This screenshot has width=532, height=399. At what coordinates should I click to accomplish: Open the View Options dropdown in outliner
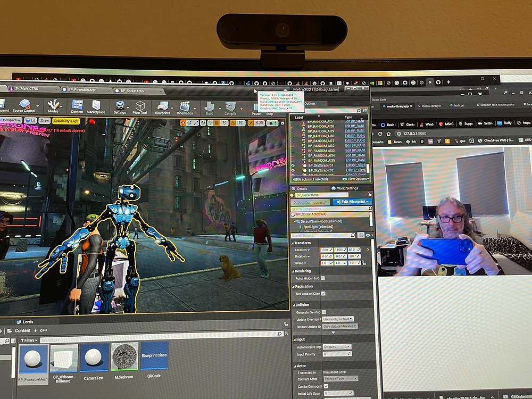pyautogui.click(x=356, y=179)
